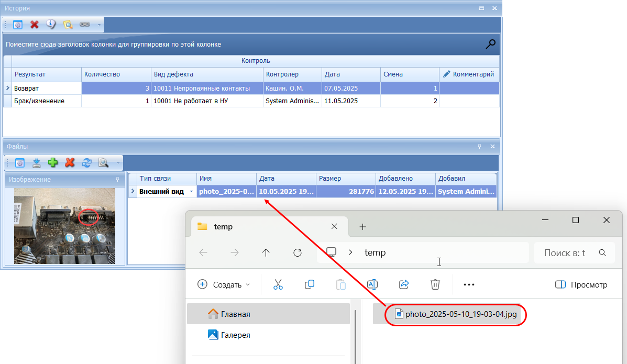This screenshot has height=364, width=627.
Task: Click the scissors cut icon in Explorer
Action: (278, 284)
